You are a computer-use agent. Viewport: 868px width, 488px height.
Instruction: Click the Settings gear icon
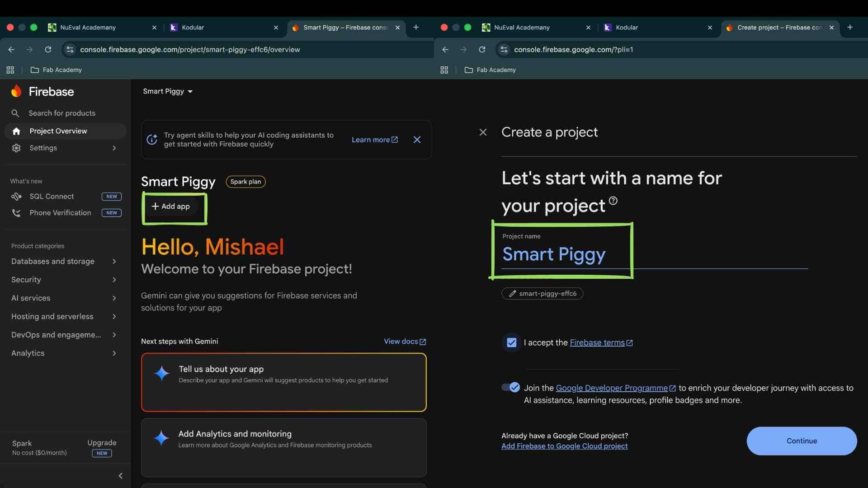(x=16, y=148)
